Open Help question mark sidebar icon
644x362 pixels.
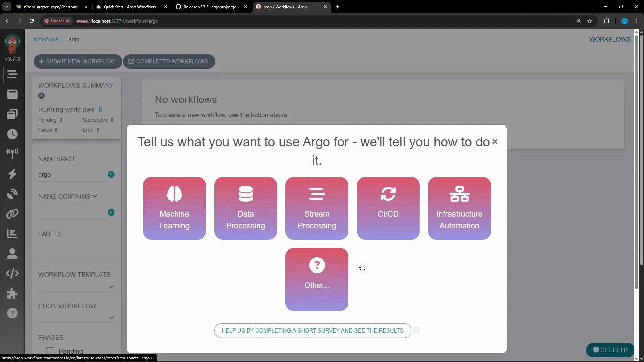[x=12, y=313]
